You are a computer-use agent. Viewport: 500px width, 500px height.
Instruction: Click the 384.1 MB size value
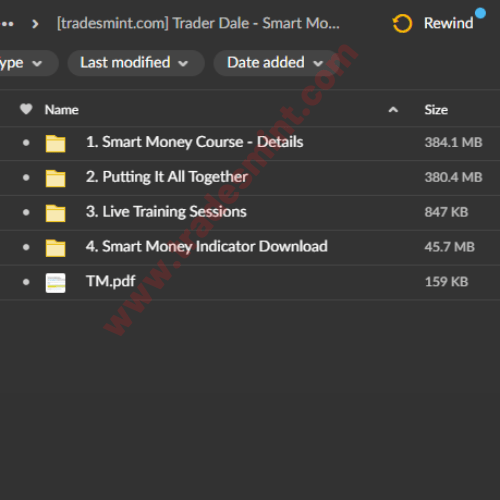click(453, 143)
